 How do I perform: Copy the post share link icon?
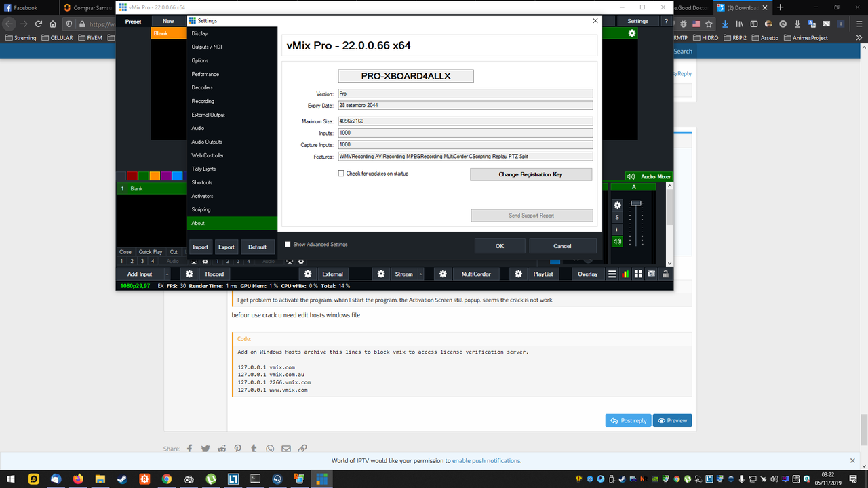click(x=302, y=449)
